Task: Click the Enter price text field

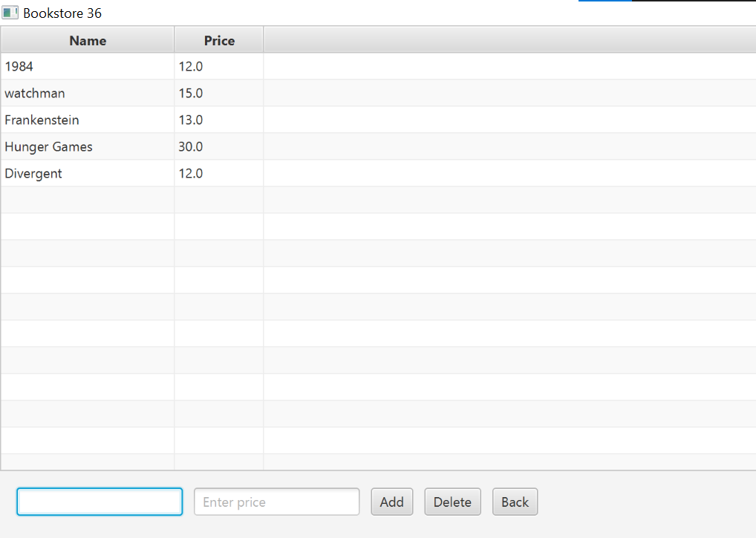Action: 276,502
